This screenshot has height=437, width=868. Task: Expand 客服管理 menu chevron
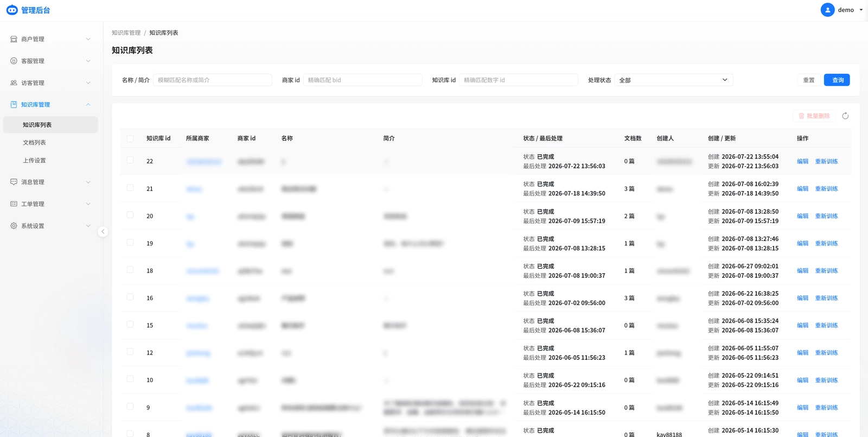pos(88,61)
